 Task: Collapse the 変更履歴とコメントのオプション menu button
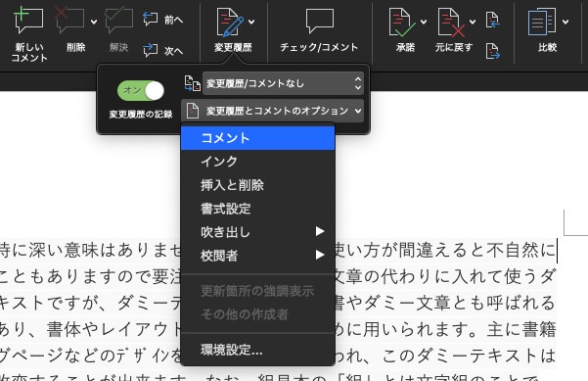(x=272, y=111)
